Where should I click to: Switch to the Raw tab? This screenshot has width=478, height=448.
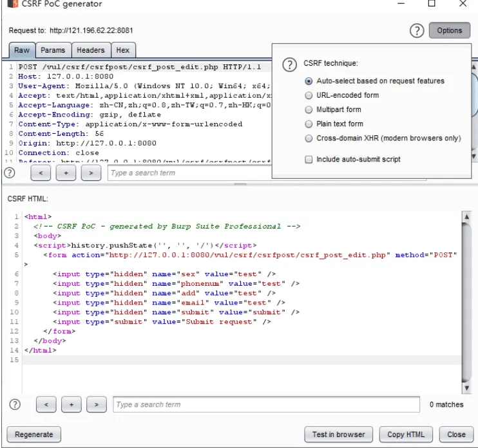22,50
